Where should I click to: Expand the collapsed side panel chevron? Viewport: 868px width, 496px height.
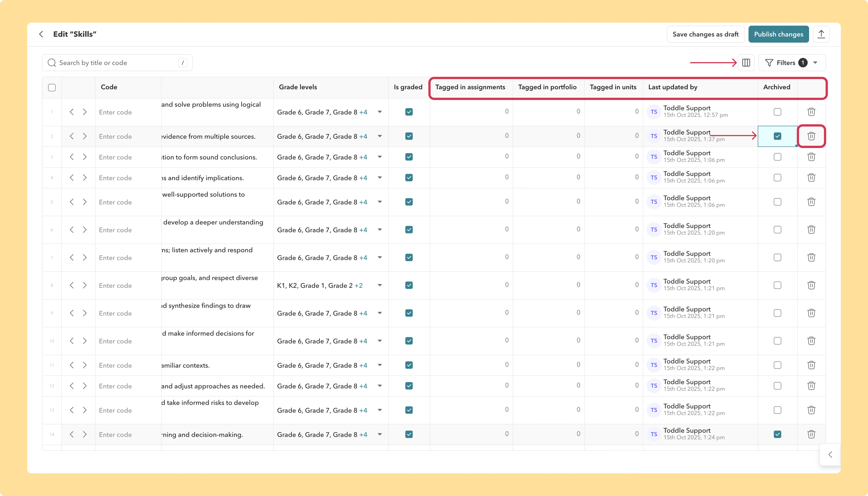tap(830, 454)
